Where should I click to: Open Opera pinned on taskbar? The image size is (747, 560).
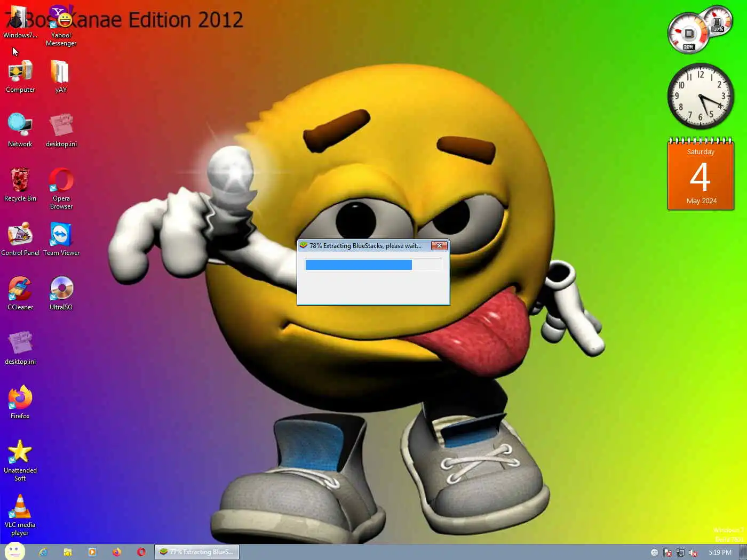[141, 552]
